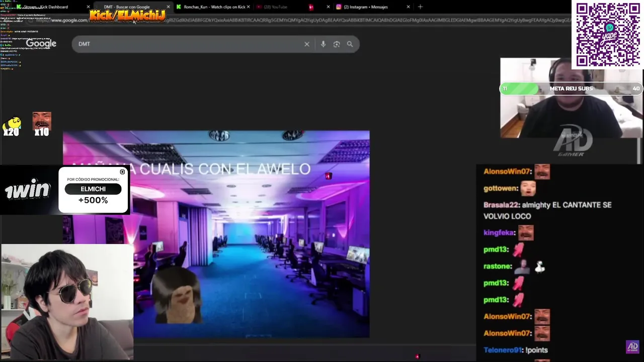Click chat username Brasala22
This screenshot has width=644, height=362.
[x=502, y=205]
